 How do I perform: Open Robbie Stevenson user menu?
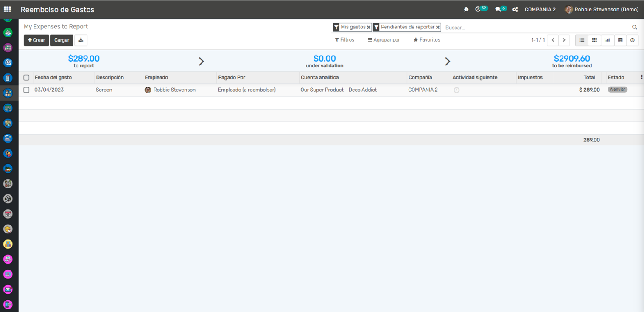tap(602, 9)
